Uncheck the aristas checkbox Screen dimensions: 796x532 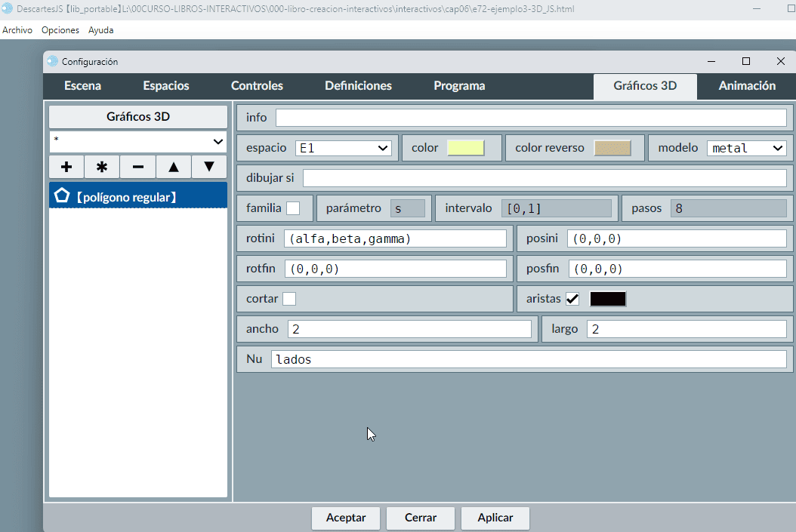(x=572, y=299)
